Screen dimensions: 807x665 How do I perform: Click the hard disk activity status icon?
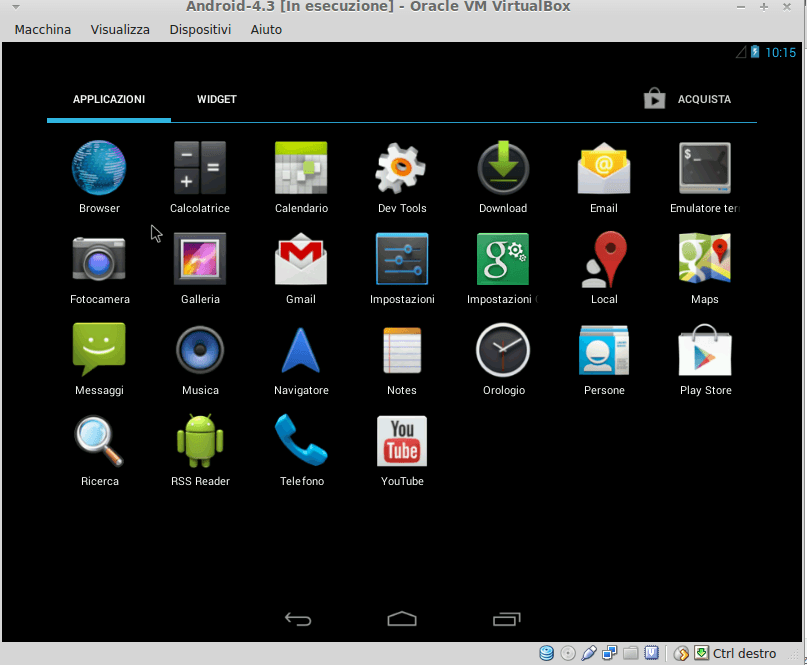coord(547,653)
